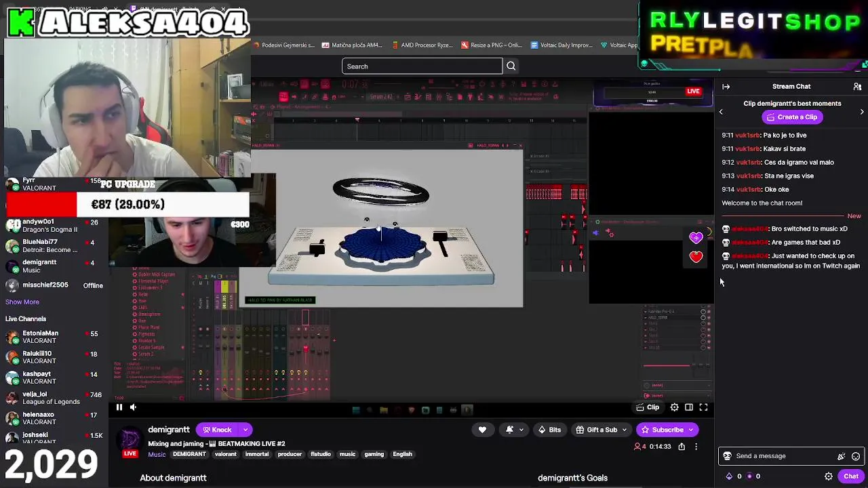
Task: Open 'Voltaic Daily Improv' bookmark
Action: pos(562,45)
